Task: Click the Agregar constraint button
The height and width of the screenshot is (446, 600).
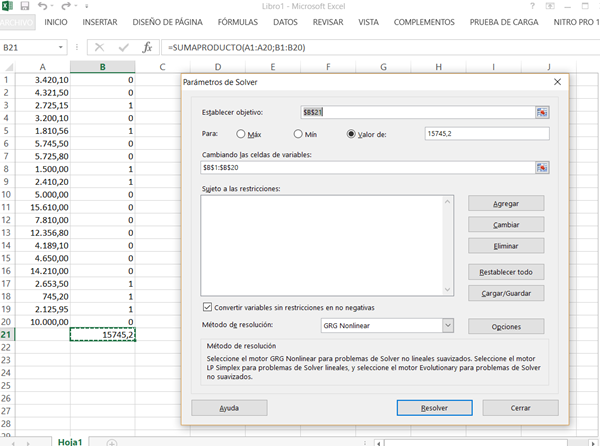Action: (506, 203)
